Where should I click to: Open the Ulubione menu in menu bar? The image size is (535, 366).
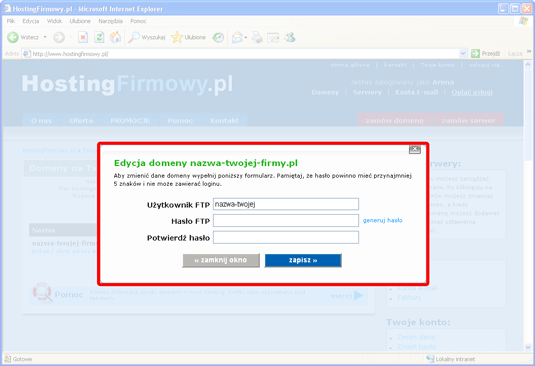tap(80, 21)
